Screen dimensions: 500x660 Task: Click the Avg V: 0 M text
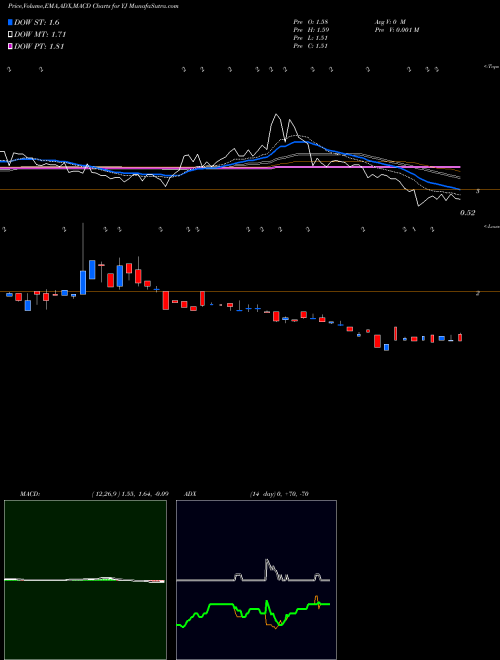coord(390,22)
